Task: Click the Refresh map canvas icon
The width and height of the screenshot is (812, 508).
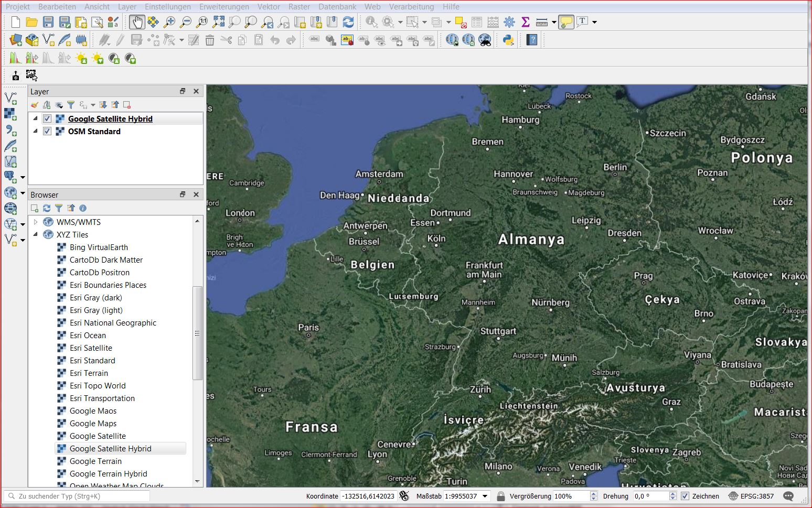Action: (348, 22)
